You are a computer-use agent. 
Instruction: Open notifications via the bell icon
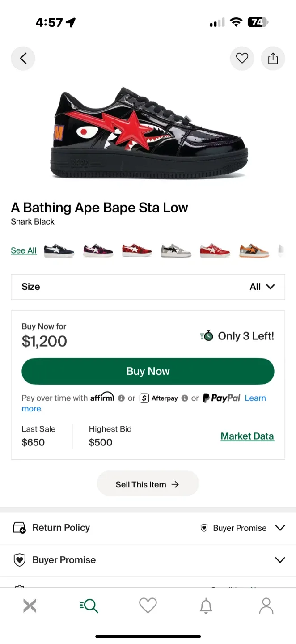coord(207,605)
